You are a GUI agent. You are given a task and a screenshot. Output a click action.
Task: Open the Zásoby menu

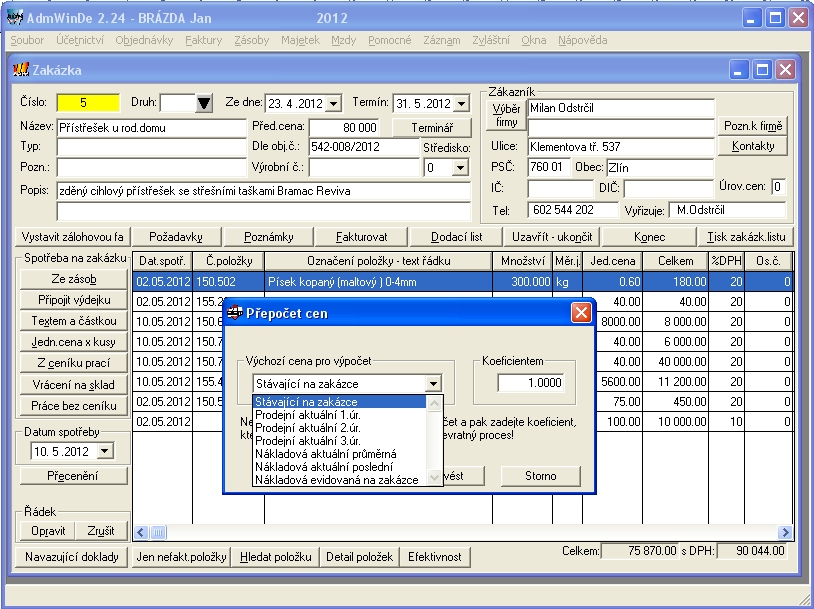point(251,40)
